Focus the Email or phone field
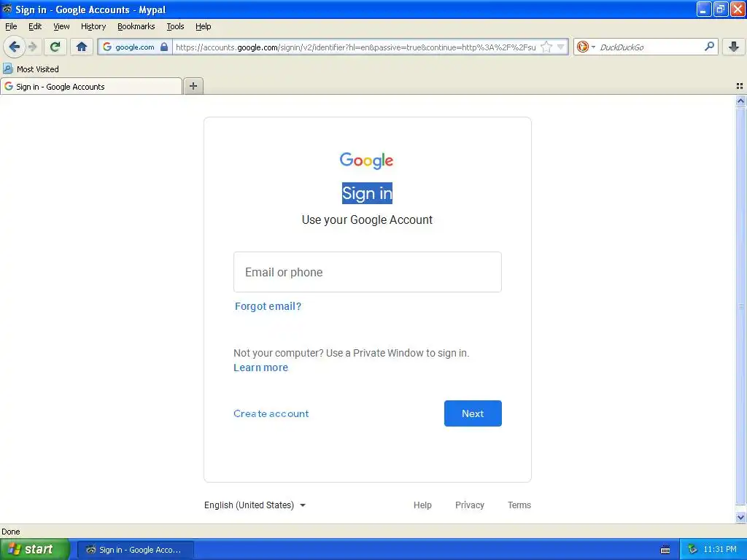 click(x=368, y=272)
